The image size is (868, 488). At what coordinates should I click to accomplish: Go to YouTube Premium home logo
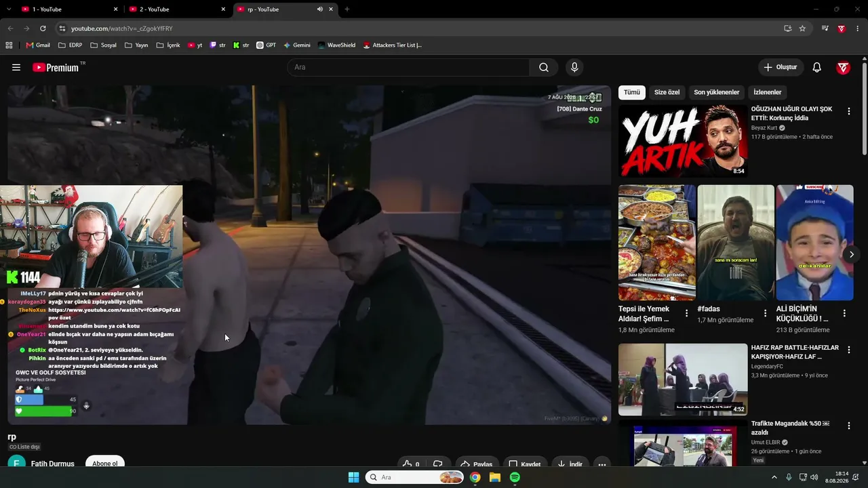[x=56, y=67]
